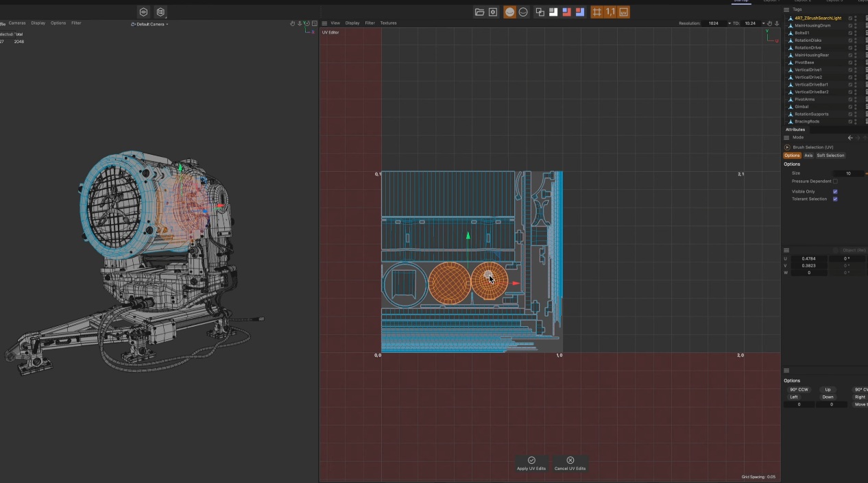Open the Textures menu in UV editor
Screen dimensions: 868x483
(389, 23)
